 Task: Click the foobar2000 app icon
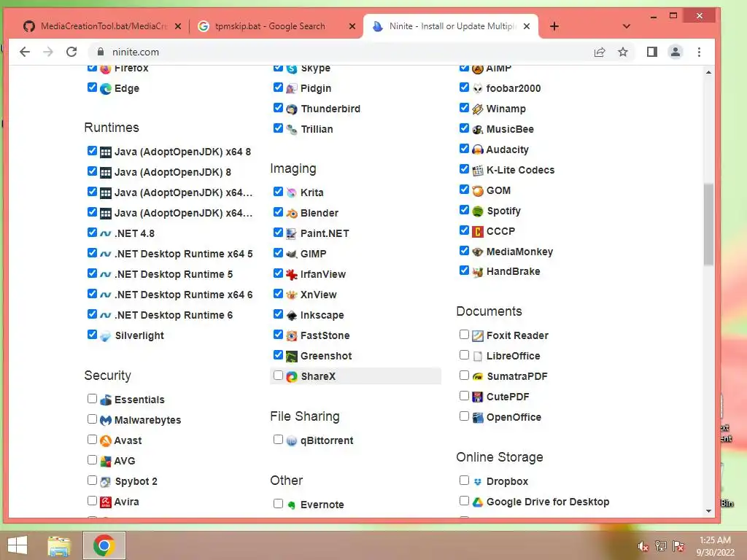coord(477,88)
